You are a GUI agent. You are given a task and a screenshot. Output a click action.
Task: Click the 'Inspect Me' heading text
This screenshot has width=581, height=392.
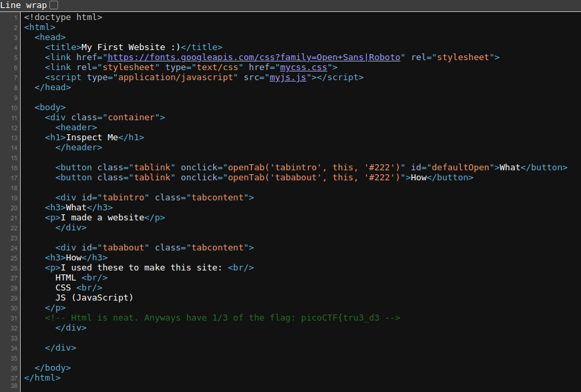coord(92,137)
